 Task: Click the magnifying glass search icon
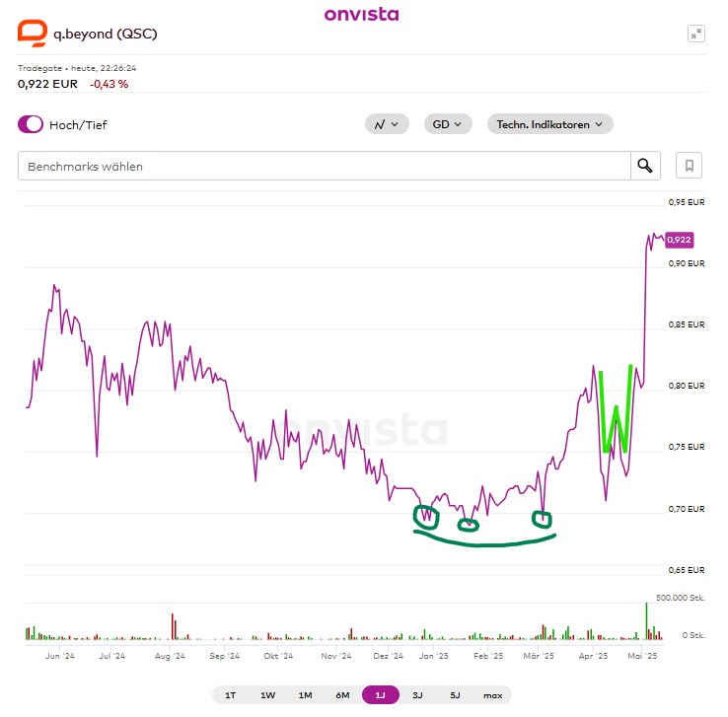[x=645, y=166]
